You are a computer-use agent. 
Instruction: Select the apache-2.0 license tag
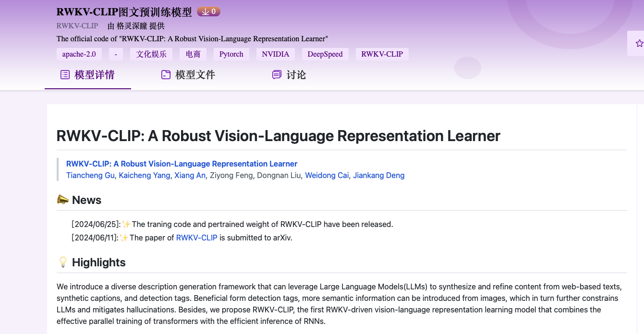click(x=79, y=54)
